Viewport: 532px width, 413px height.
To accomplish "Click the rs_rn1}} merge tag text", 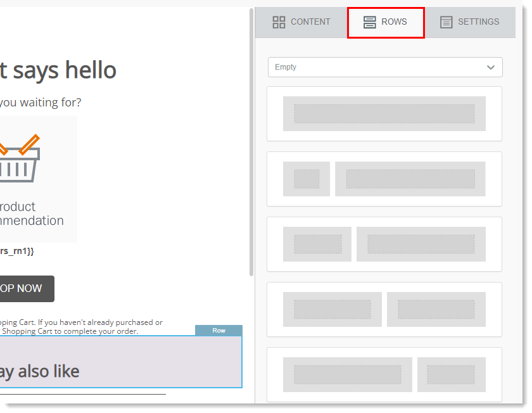I will [x=17, y=251].
